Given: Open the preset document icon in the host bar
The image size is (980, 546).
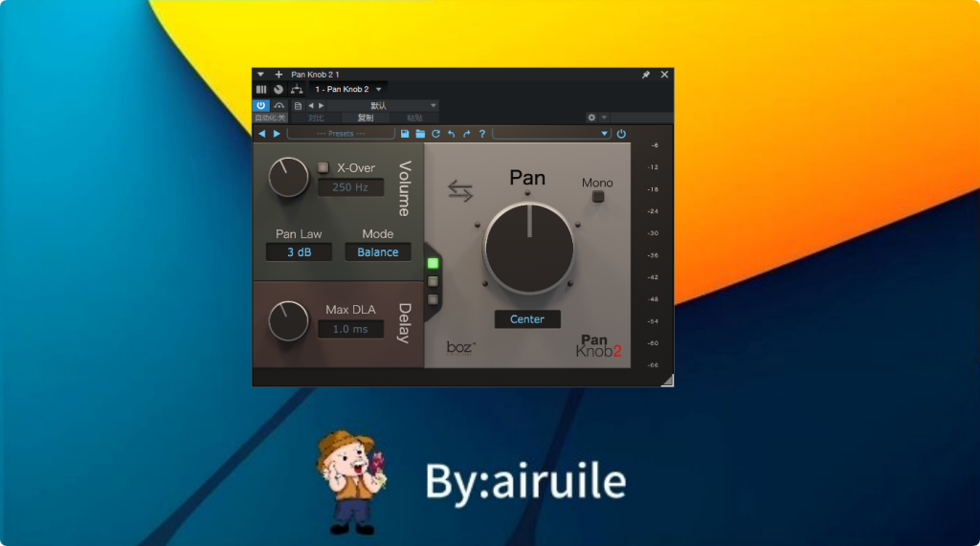Looking at the screenshot, I should click(x=299, y=105).
